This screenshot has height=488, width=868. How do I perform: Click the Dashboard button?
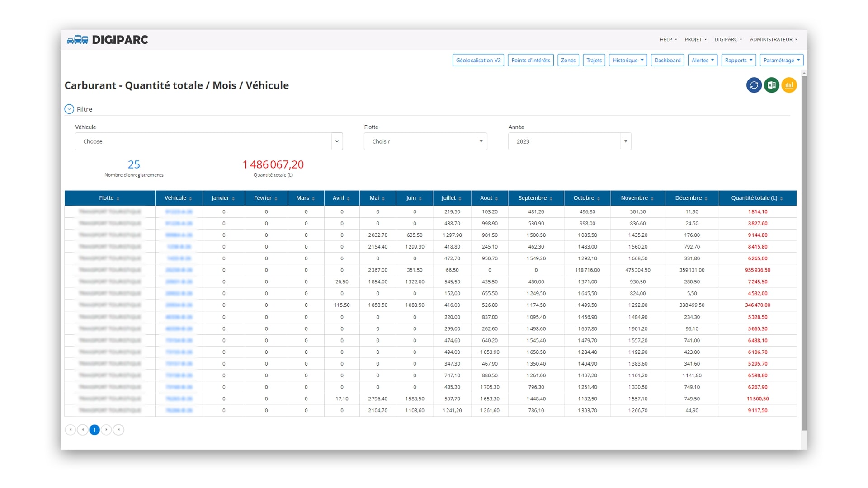point(667,60)
